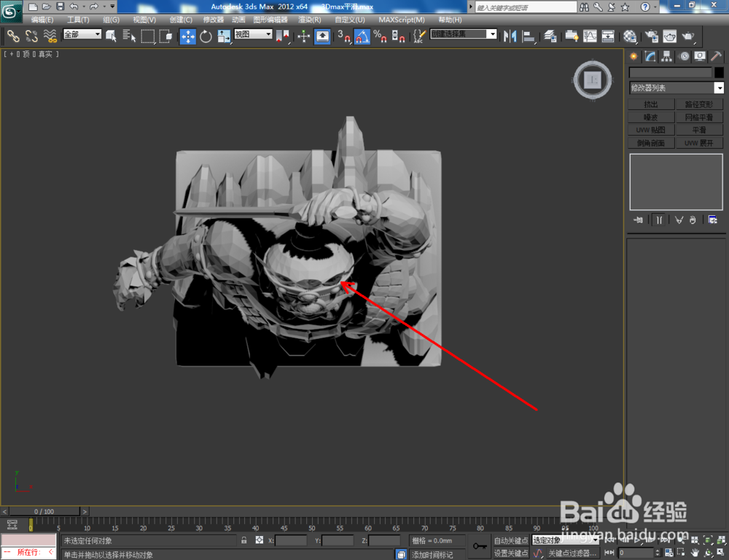Toggle Keyboard Shortcut Override button
Viewport: 729px width, 560px height.
tap(322, 36)
